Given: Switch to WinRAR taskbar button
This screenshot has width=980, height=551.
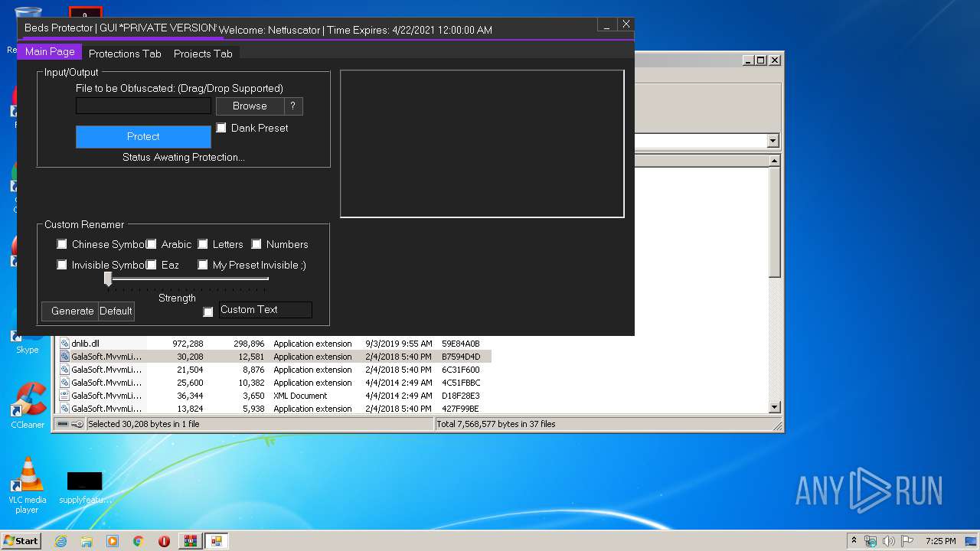Looking at the screenshot, I should (x=191, y=541).
